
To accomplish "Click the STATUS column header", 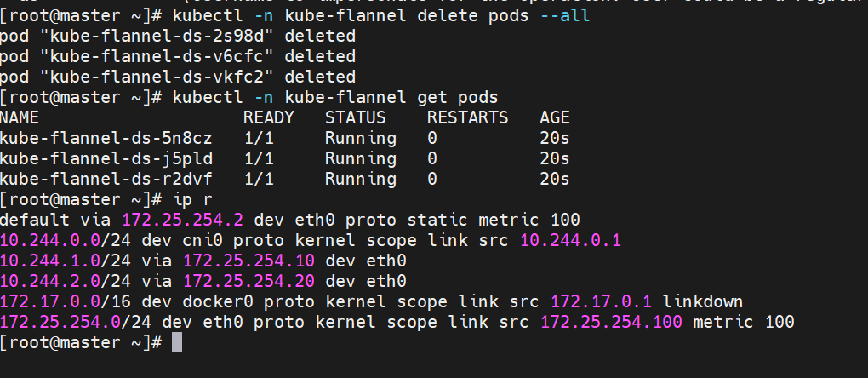I will (x=356, y=117).
